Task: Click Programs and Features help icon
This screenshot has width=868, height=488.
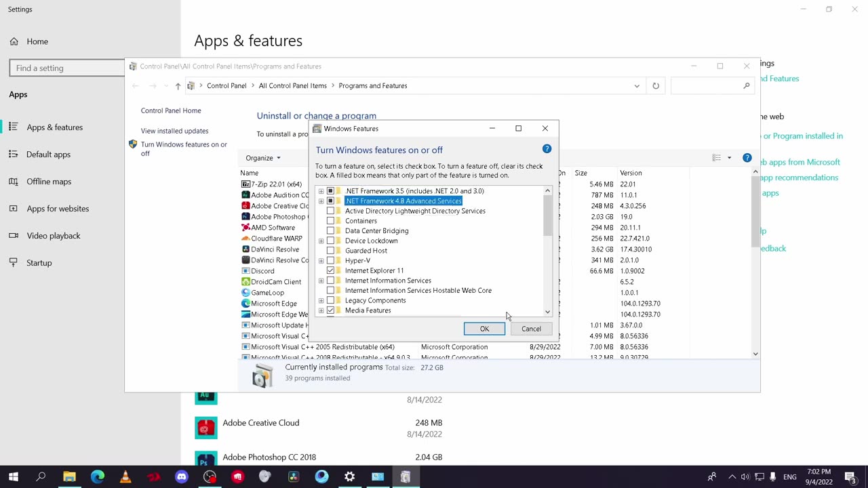Action: (747, 158)
